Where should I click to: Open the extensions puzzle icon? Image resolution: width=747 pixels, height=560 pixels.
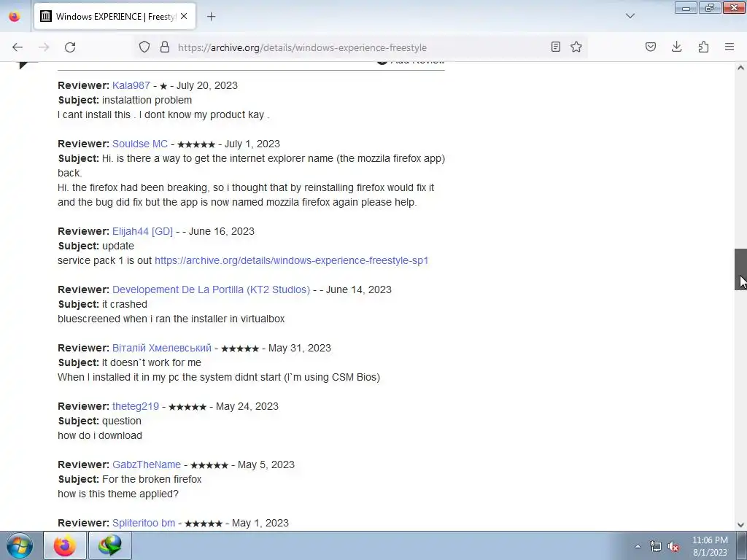703,47
